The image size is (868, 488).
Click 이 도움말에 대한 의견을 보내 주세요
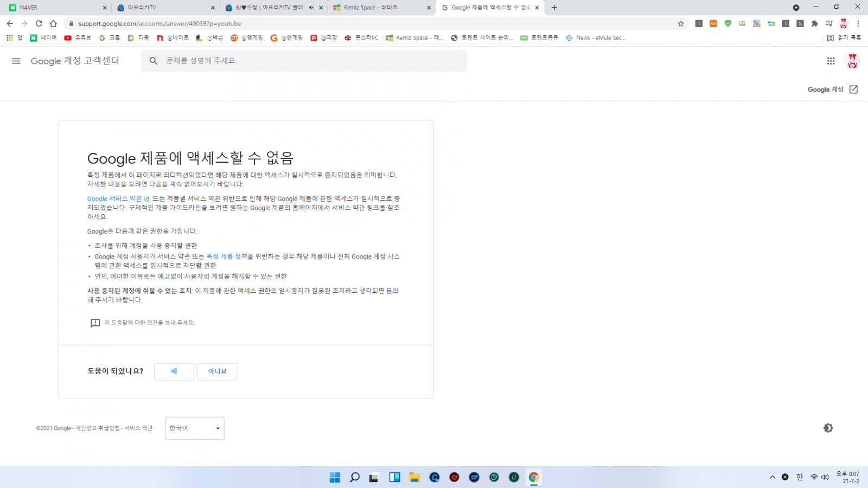click(149, 323)
